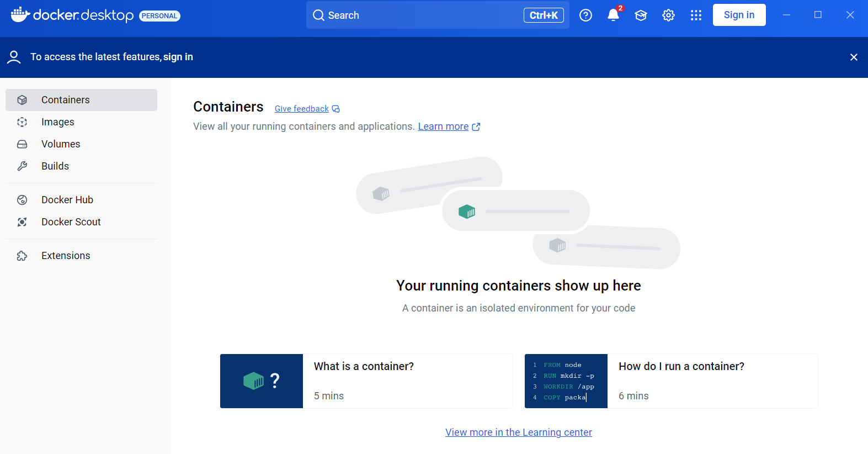Viewport: 868px width, 454px height.
Task: Open View more in the Learning center
Action: 519,432
